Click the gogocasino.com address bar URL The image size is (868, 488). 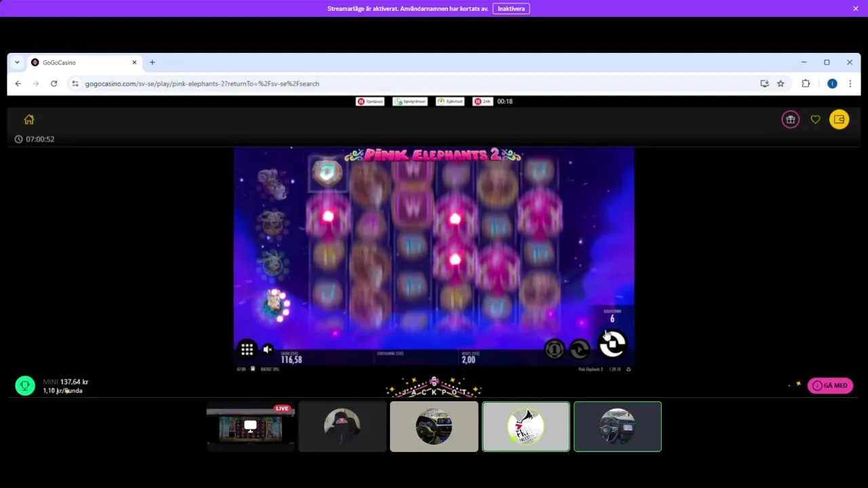202,83
